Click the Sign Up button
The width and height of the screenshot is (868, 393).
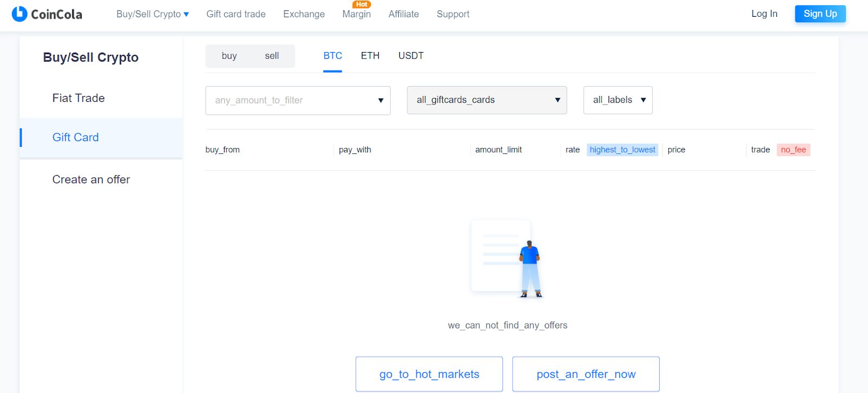click(x=820, y=14)
